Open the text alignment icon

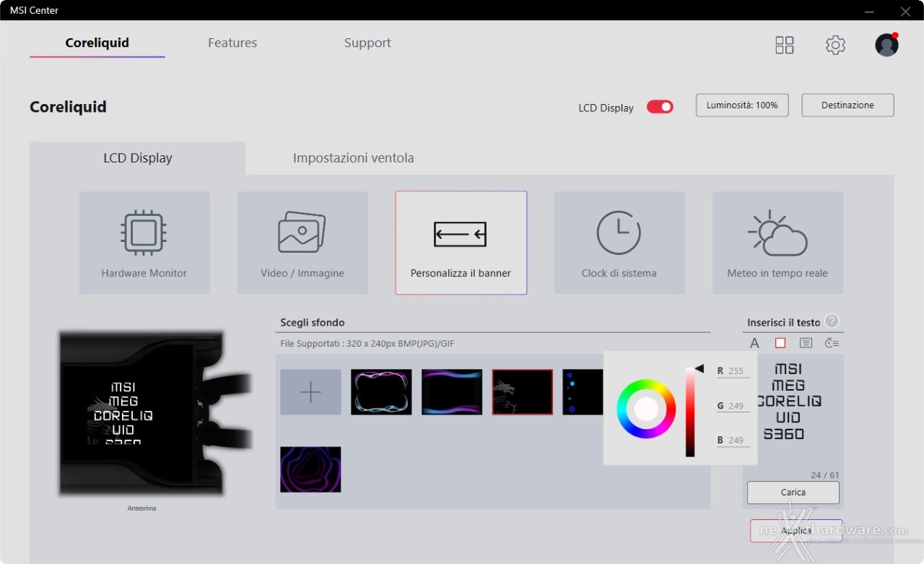(806, 343)
